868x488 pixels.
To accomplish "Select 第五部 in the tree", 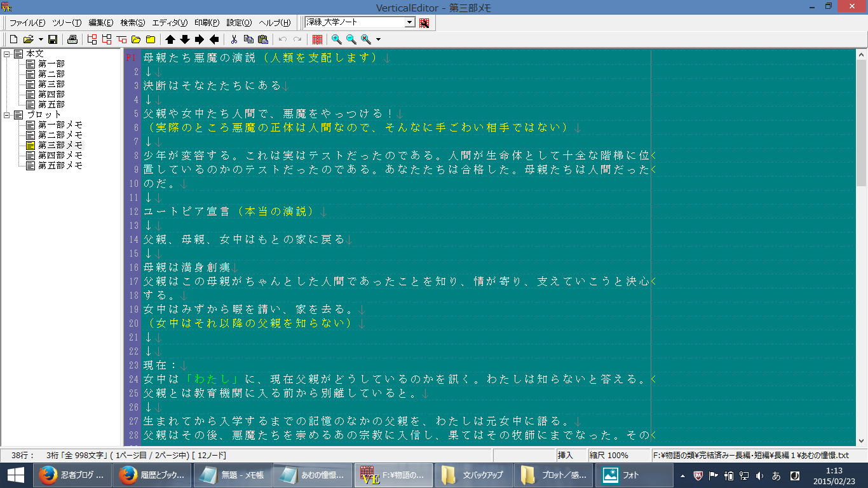I will [51, 104].
